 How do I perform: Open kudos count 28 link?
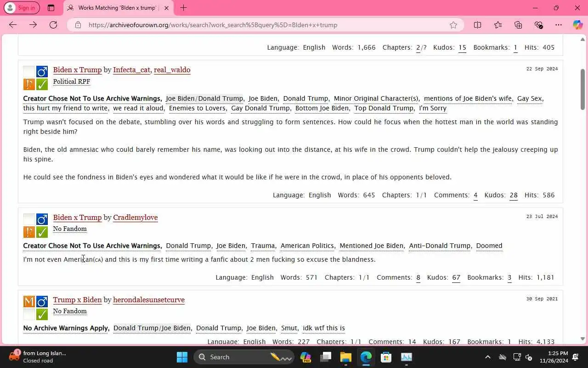coord(514,195)
